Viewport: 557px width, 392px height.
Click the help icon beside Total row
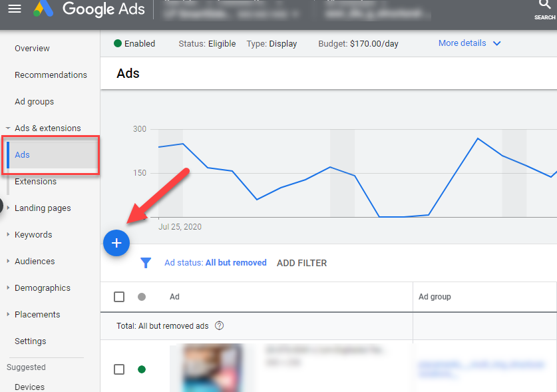click(x=220, y=326)
